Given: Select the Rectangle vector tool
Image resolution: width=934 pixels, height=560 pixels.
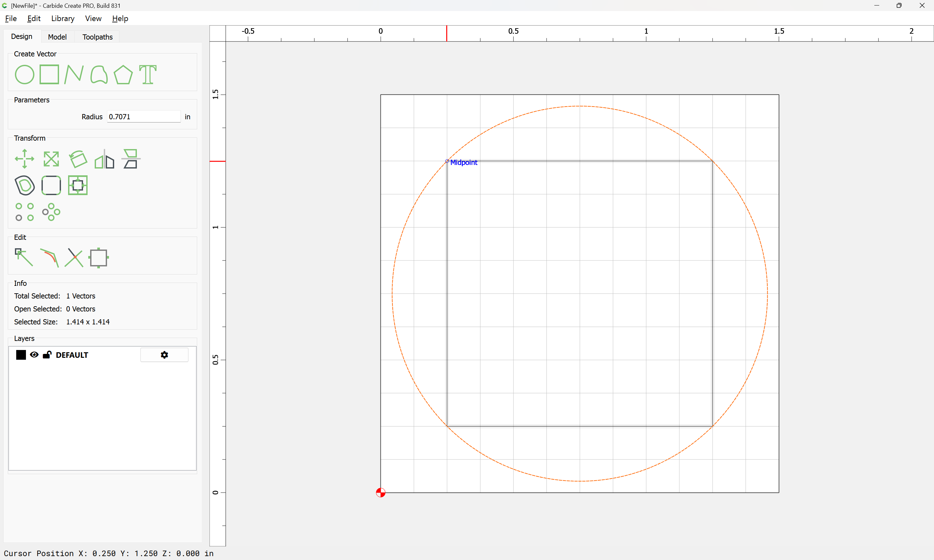Looking at the screenshot, I should click(x=49, y=74).
